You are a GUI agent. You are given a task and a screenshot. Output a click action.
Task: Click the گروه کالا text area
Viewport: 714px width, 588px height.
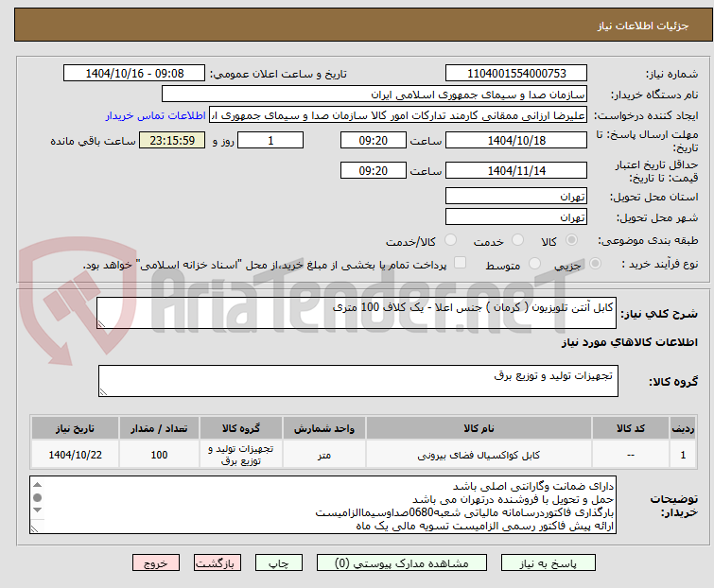[x=357, y=380]
